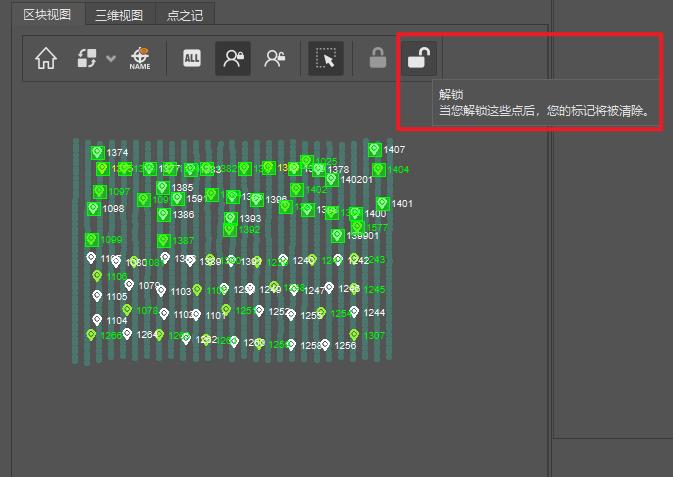
Task: Activate the box selection tool
Action: 326,58
